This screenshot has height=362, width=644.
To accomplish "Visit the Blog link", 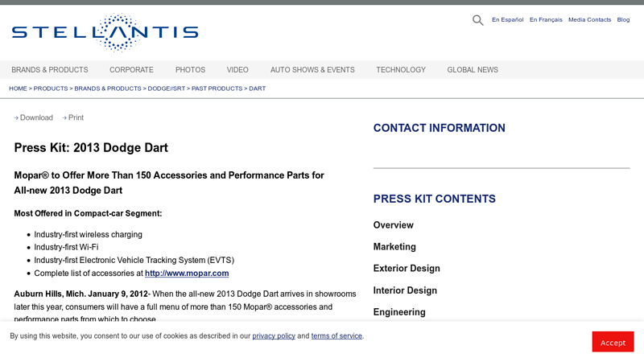I will click(623, 19).
